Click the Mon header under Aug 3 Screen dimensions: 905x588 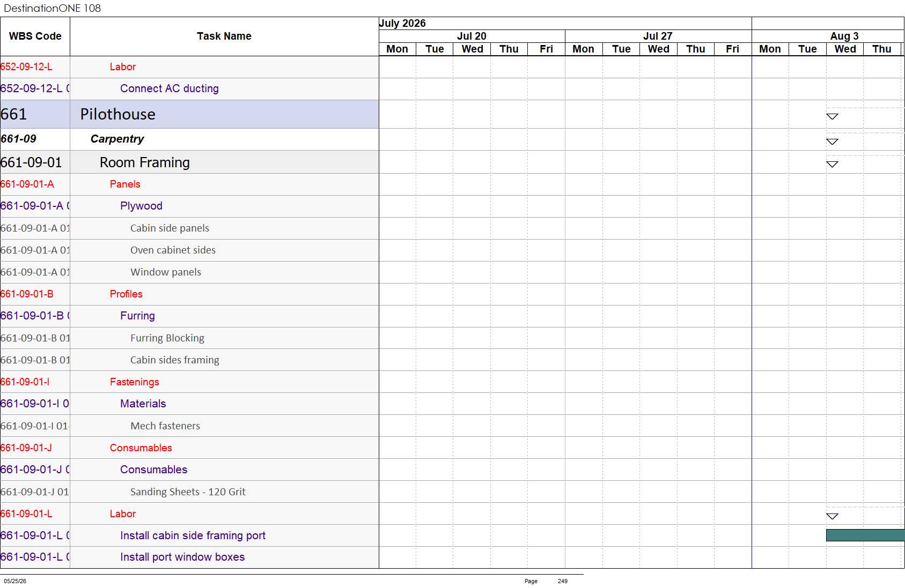pyautogui.click(x=770, y=49)
